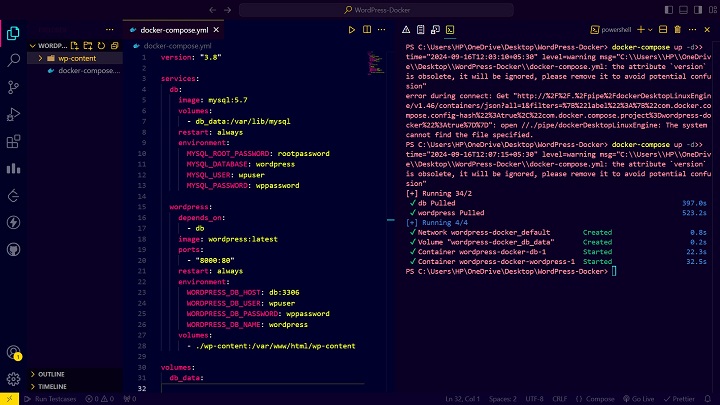Screen dimensions: 720x405
Task: Click docker-compose.yml in the breadcrumb
Action: coord(177,46)
